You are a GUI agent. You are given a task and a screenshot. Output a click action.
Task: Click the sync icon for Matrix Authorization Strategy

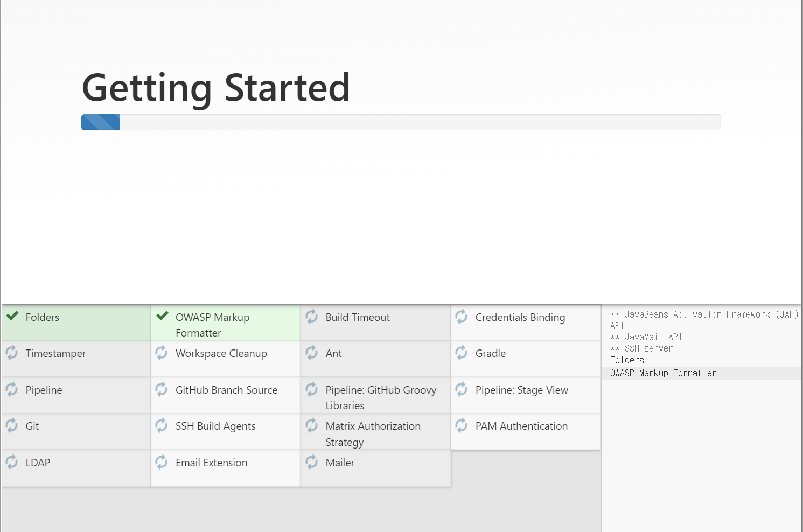(312, 425)
